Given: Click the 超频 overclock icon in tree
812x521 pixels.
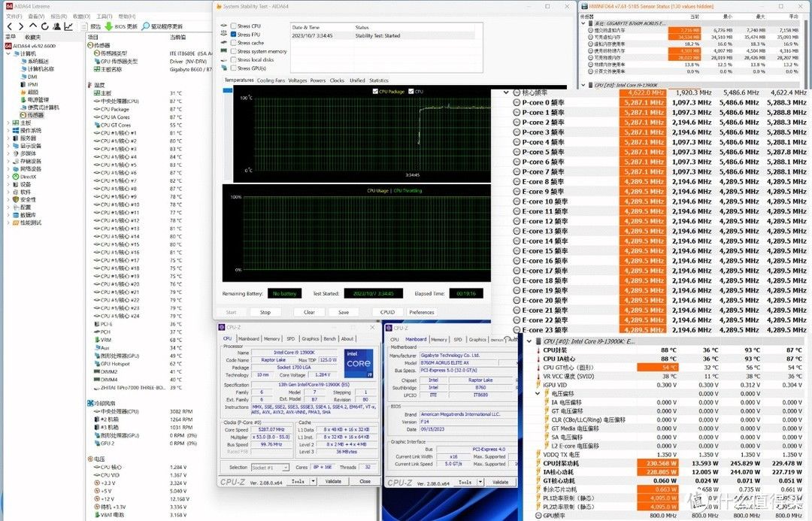Looking at the screenshot, I should coord(23,92).
